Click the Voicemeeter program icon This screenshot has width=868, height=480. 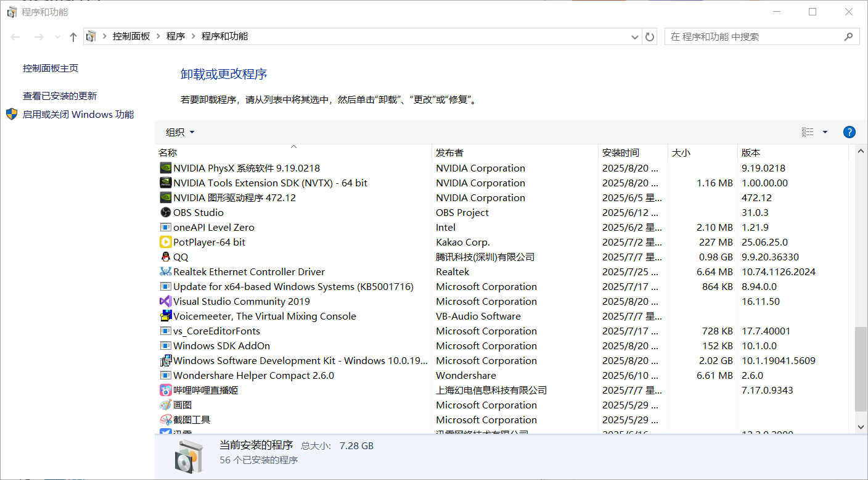[165, 316]
